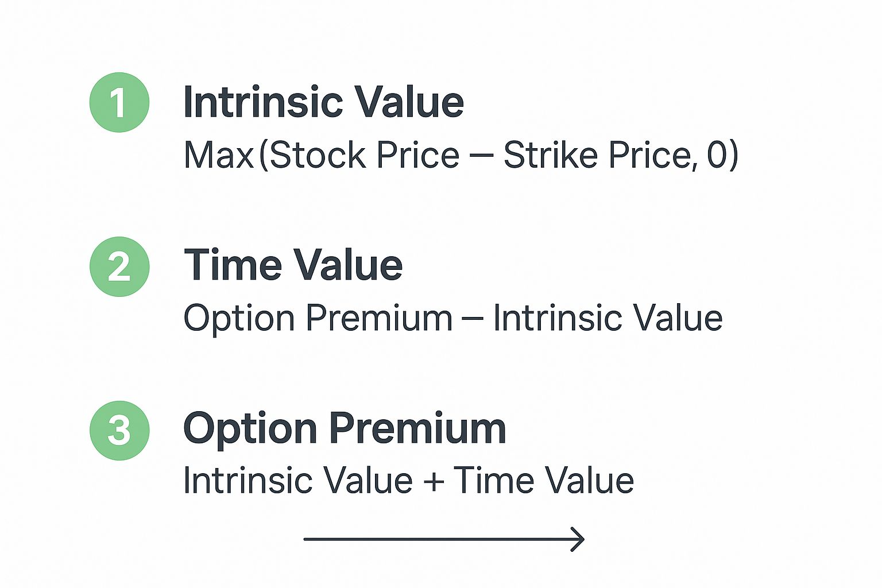This screenshot has height=588, width=882.
Task: Click the green number 1 circle
Action: pyautogui.click(x=119, y=102)
